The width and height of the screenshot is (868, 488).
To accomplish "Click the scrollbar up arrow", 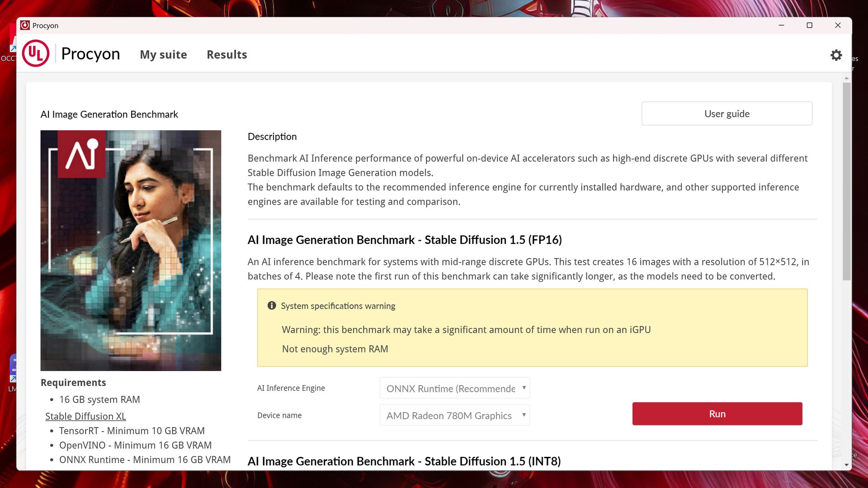I will [846, 78].
